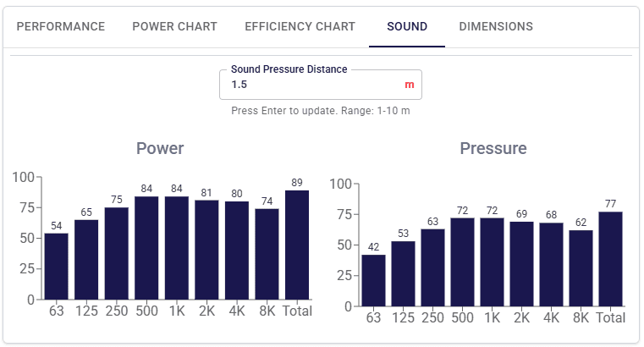Click the Power chart title
The width and height of the screenshot is (644, 347).
pyautogui.click(x=160, y=148)
